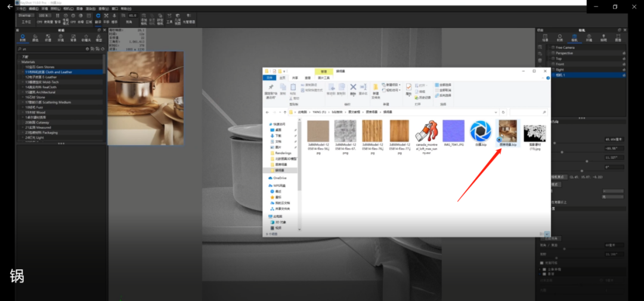Click the View tab in Explorer ribbon
Viewport: 644px width, 301px height.
308,78
